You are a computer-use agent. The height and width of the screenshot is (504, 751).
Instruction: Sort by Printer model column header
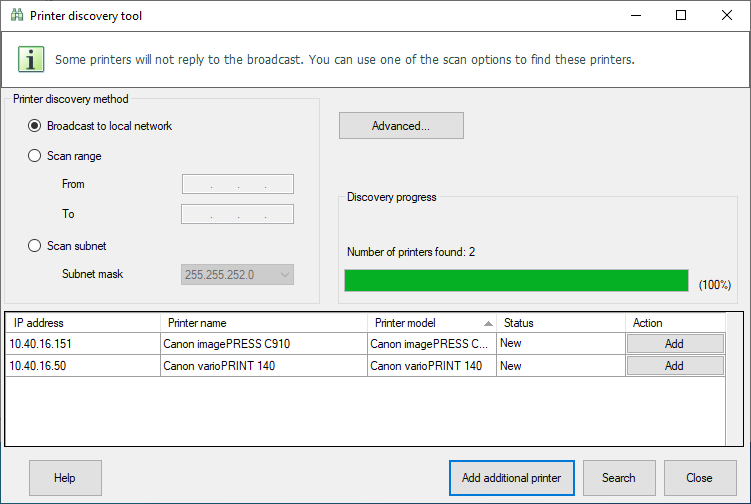(x=432, y=323)
